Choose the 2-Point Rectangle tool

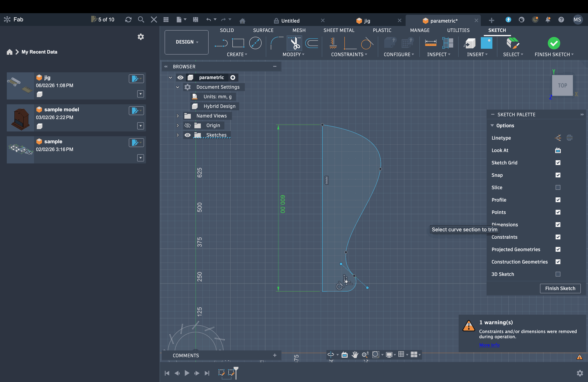click(238, 43)
